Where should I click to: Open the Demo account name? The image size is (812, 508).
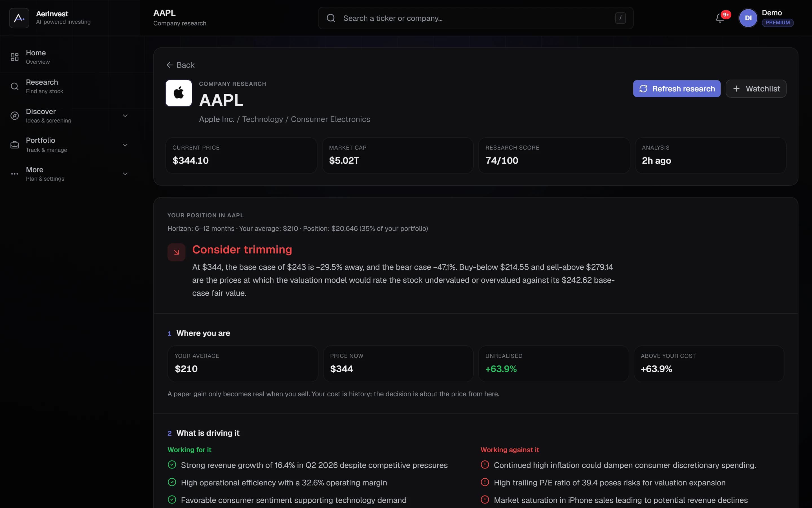[772, 13]
